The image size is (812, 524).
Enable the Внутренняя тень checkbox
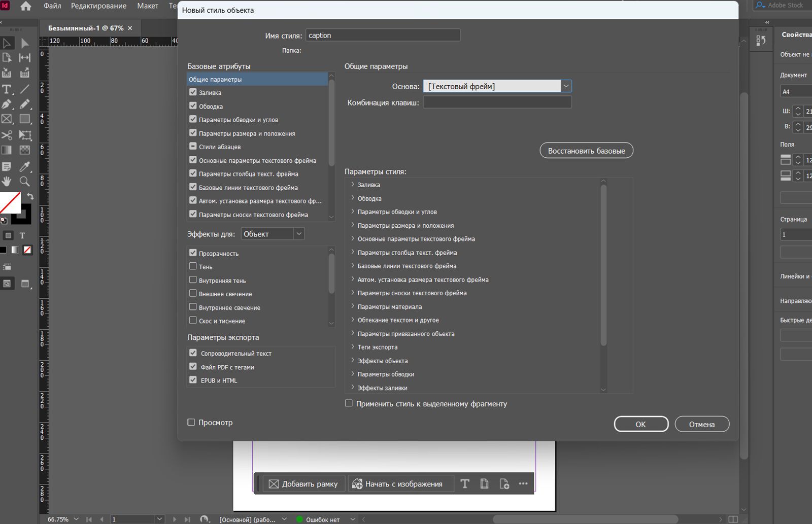click(x=193, y=280)
